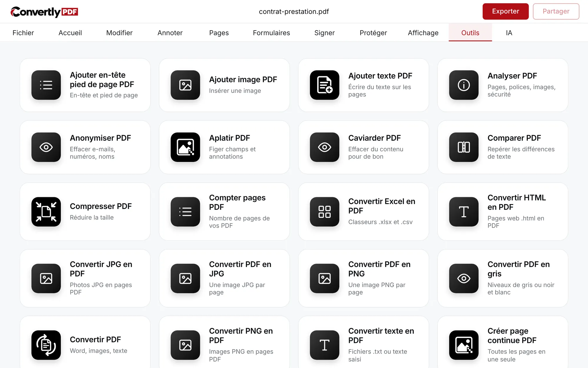Open the Formulaires tab
Screen dimensions: 588x368
click(271, 33)
